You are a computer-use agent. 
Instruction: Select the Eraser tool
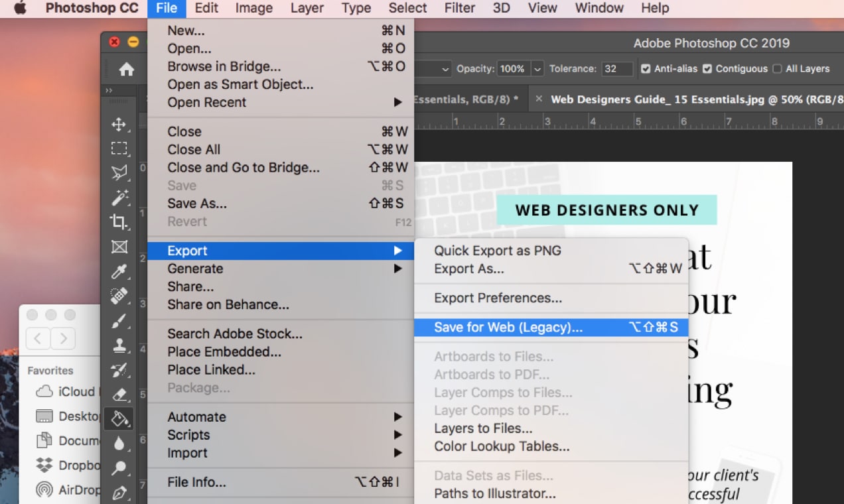119,395
